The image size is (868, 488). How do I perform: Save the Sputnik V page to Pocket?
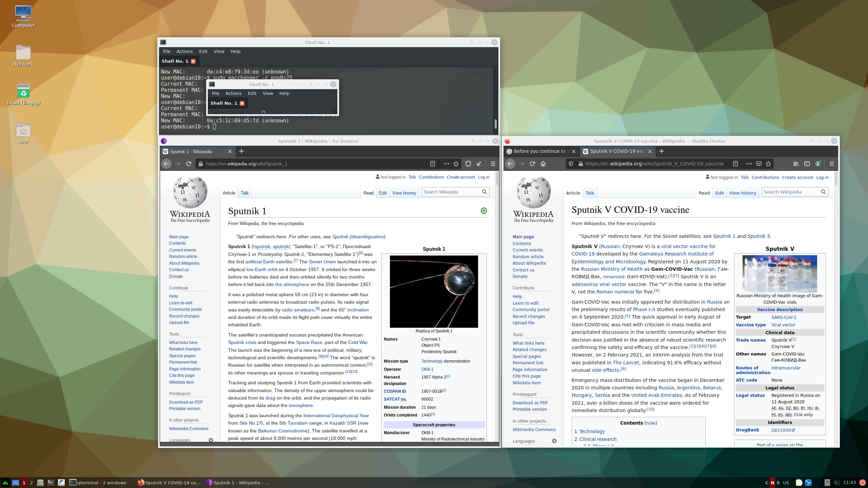[759, 164]
